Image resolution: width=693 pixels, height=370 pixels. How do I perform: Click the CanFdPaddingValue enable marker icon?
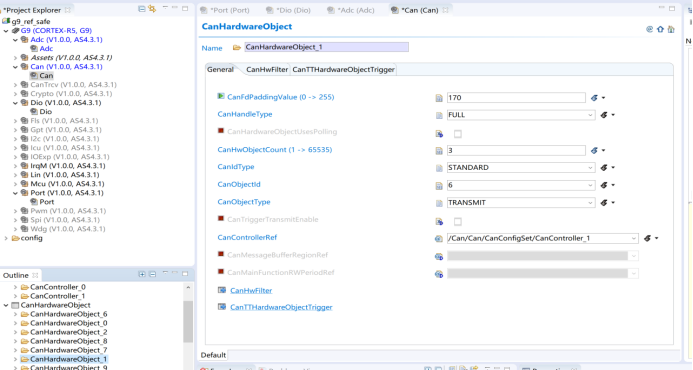click(x=221, y=96)
